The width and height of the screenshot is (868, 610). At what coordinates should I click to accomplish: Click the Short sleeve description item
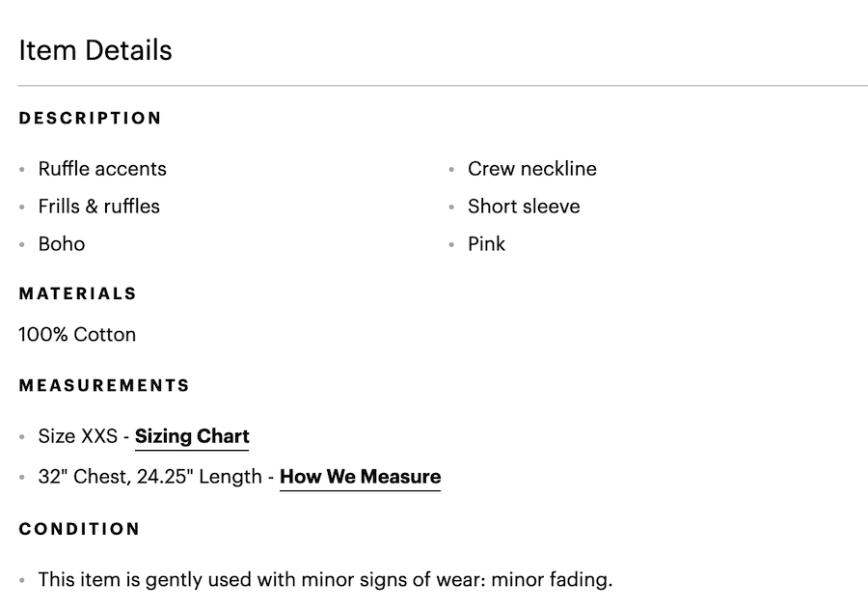524,207
